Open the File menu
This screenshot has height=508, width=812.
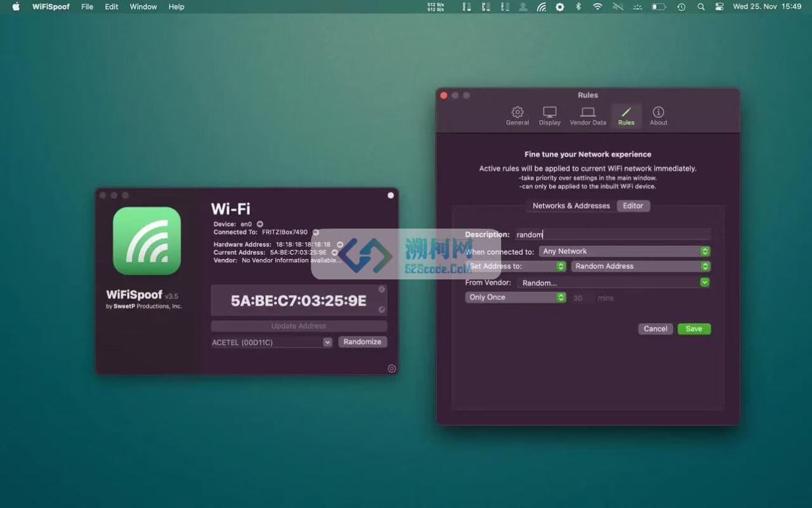(88, 7)
